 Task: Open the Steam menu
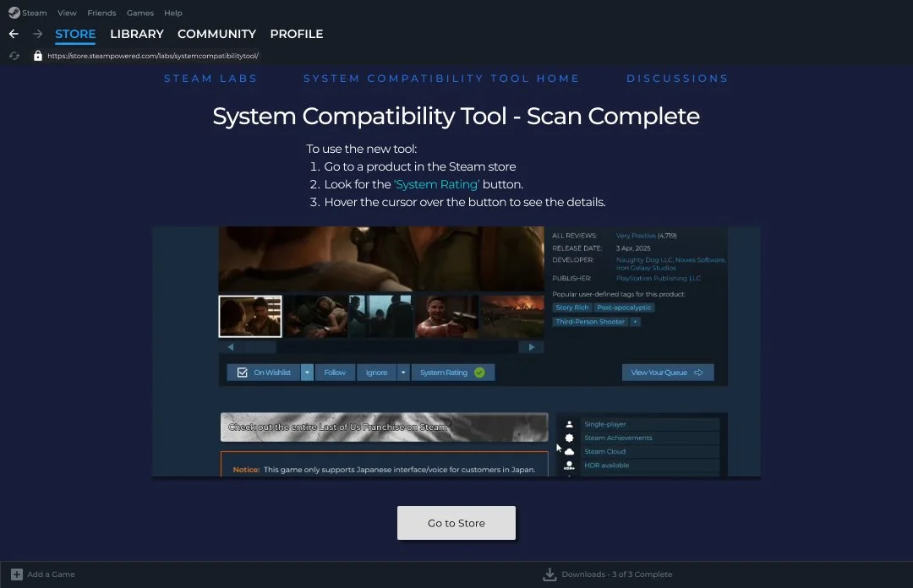coord(27,13)
